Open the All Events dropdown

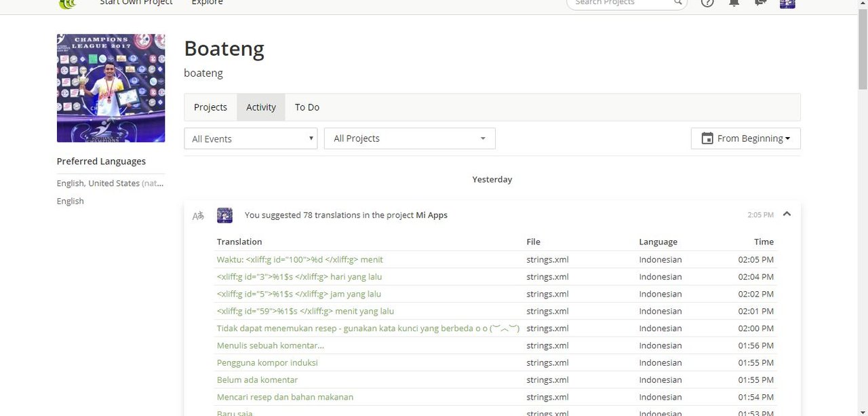tap(250, 138)
